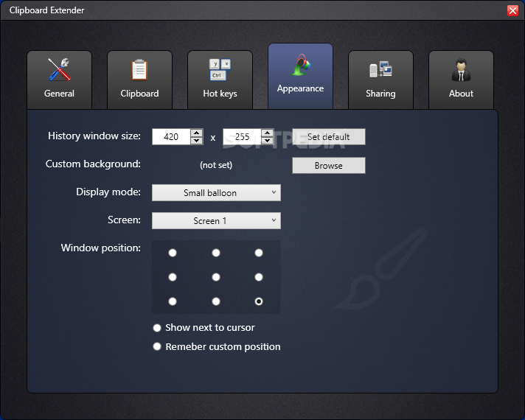Viewport: 525px width, 420px height.
Task: Click the Ctrl keyboard keys icon
Action: pos(220,69)
